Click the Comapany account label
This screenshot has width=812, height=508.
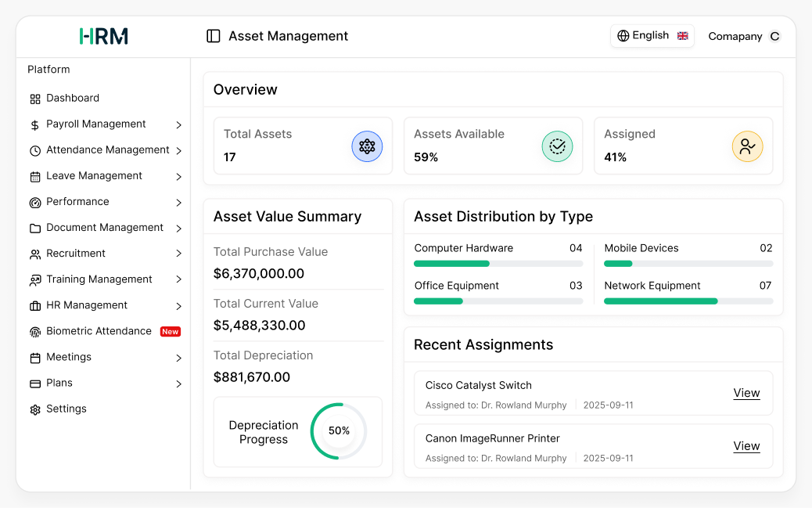point(735,36)
